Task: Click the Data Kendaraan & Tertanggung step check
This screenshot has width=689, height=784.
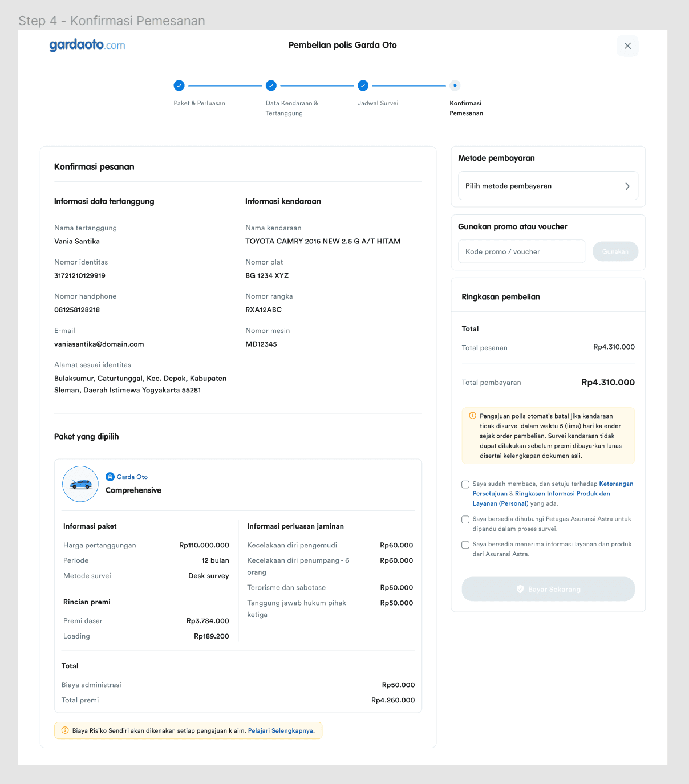Action: (271, 86)
